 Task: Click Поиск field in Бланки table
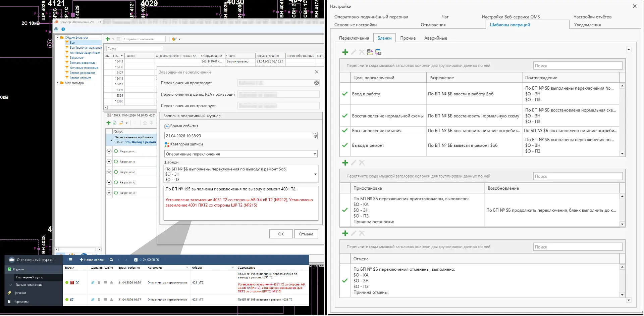click(x=578, y=65)
